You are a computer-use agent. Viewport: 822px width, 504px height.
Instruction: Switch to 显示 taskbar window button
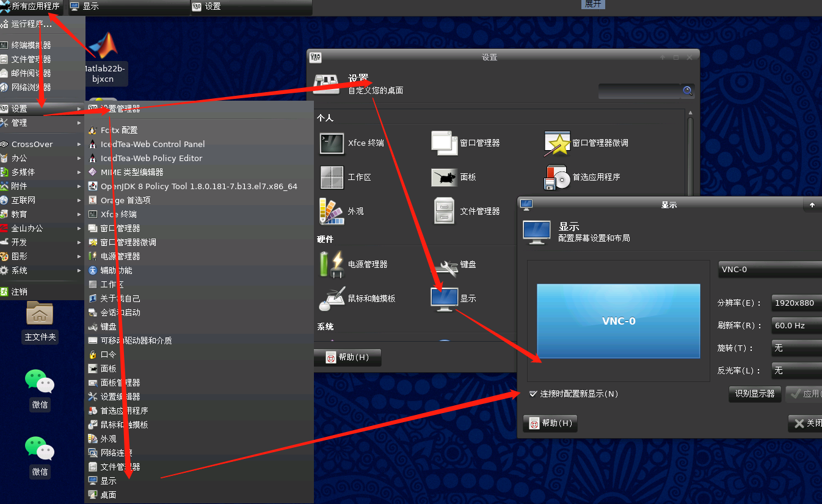[x=128, y=7]
